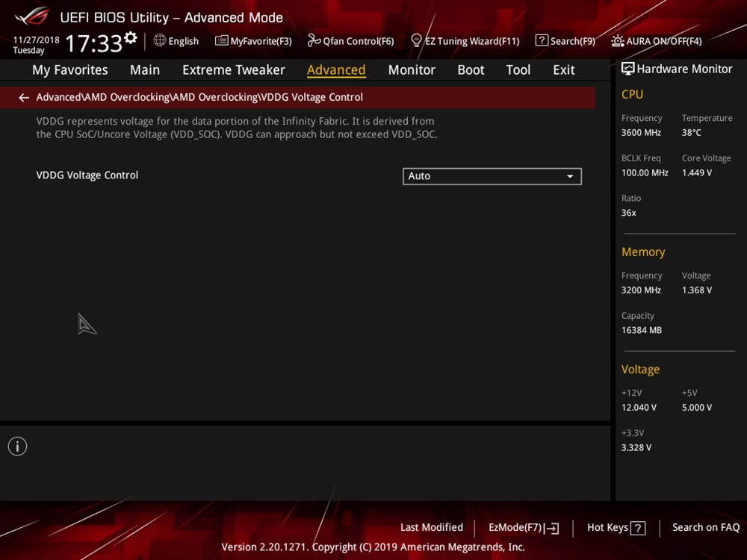Click the info circle icon
This screenshot has height=560, width=747.
tap(18, 447)
